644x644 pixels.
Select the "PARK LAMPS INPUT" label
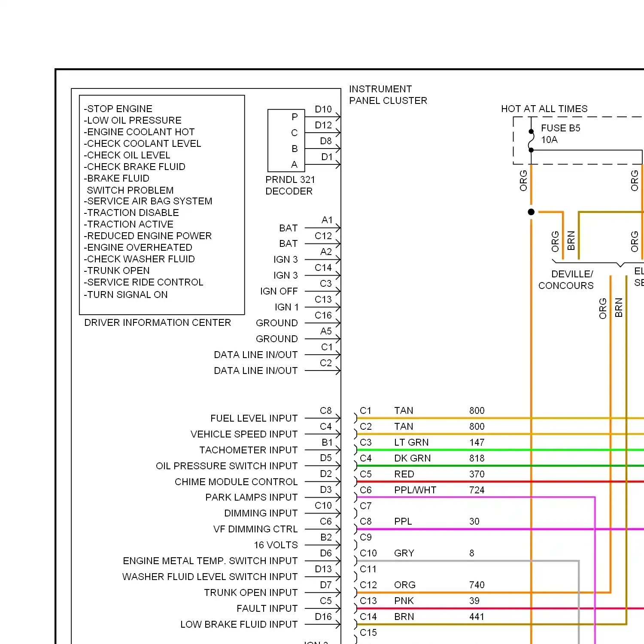(252, 498)
